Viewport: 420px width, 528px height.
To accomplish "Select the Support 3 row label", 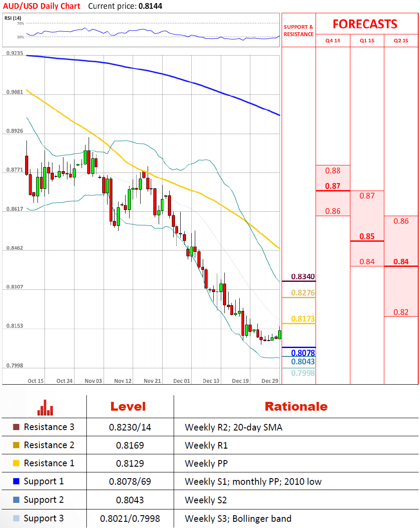I will pyautogui.click(x=44, y=519).
